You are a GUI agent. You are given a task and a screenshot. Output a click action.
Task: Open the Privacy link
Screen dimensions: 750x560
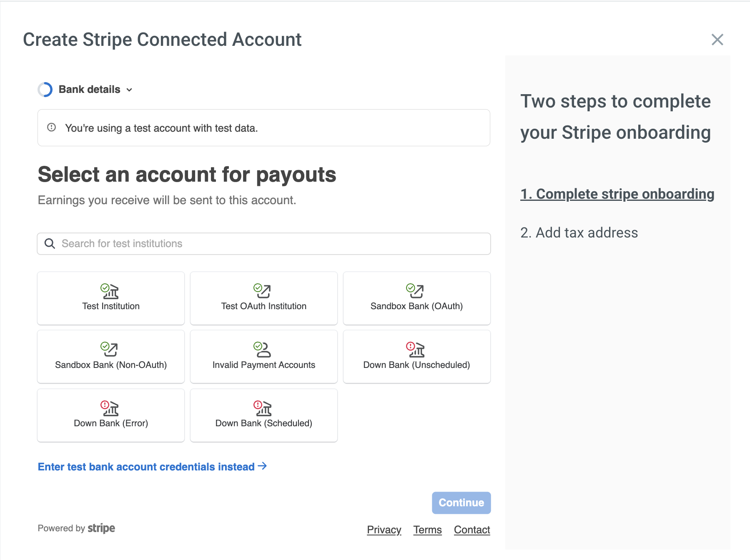pyautogui.click(x=384, y=530)
